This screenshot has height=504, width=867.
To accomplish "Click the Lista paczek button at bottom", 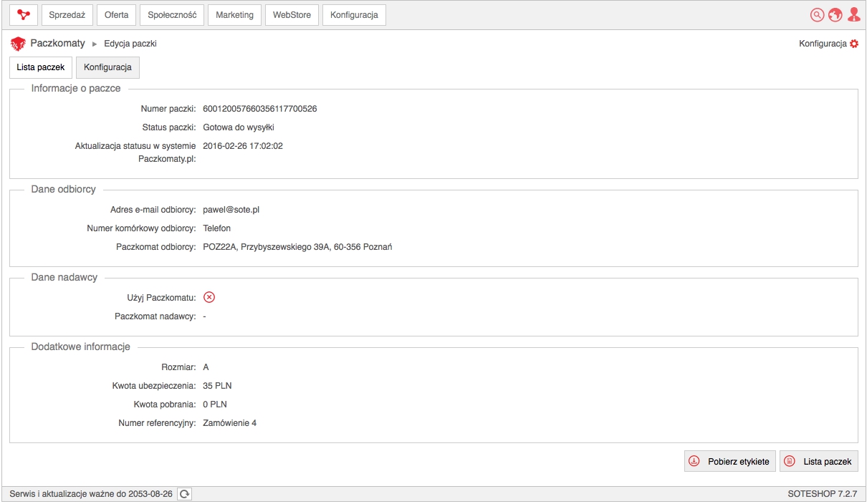I will point(819,462).
